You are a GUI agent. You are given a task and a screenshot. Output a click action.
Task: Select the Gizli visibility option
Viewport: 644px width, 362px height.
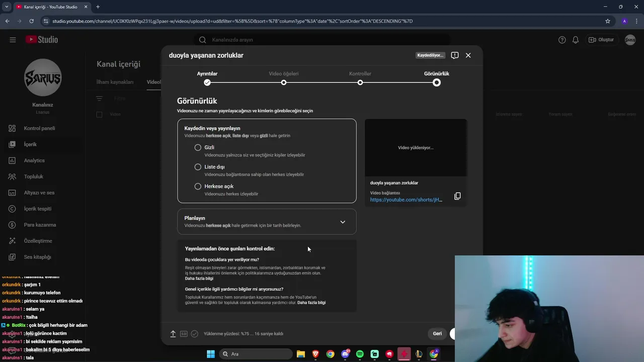[198, 147]
